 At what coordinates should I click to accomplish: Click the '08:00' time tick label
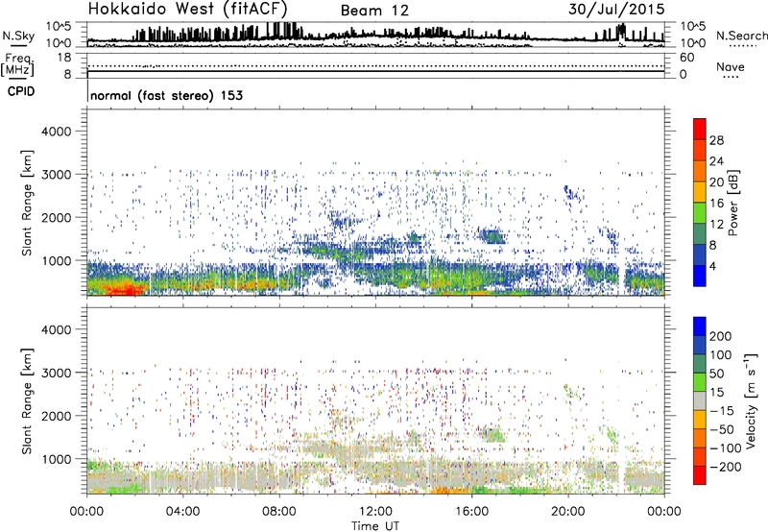(x=279, y=512)
